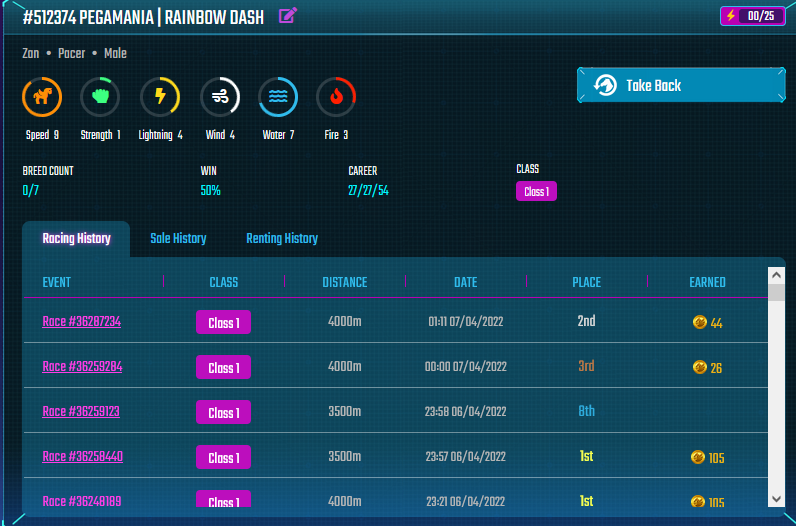Screen dimensions: 796x526
Task: Open the Racing History tab
Action: click(x=76, y=239)
